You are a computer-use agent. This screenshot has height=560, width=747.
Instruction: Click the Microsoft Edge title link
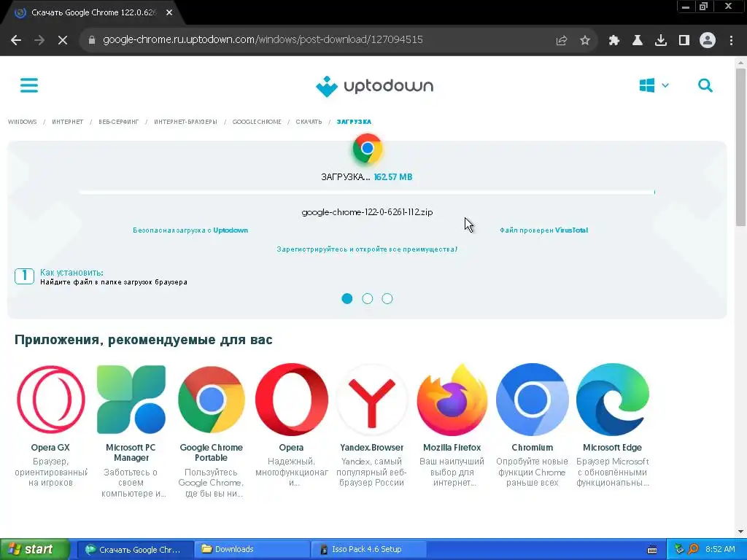pos(612,448)
